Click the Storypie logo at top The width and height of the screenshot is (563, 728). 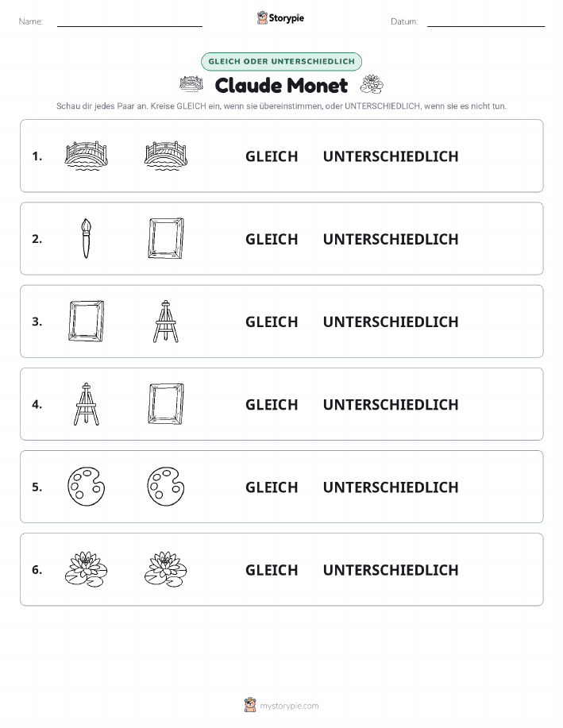pyautogui.click(x=280, y=18)
